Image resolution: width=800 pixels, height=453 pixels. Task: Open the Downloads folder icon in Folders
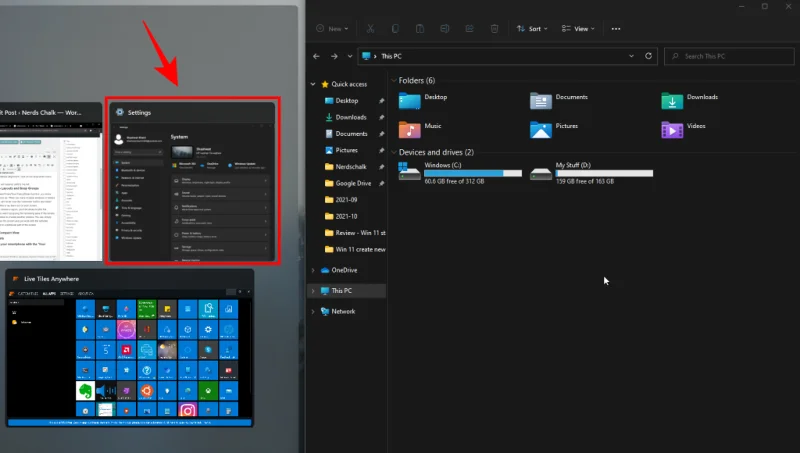(672, 101)
